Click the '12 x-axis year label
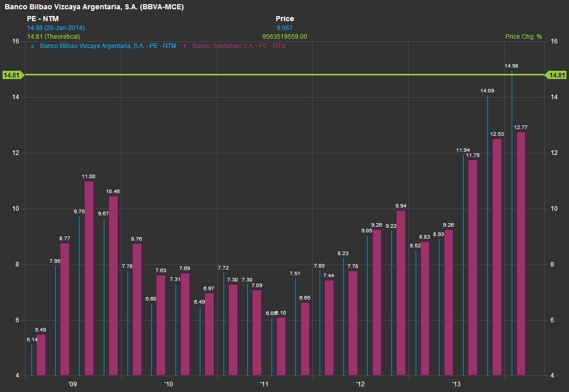Screen dimensions: 569x392 360,384
